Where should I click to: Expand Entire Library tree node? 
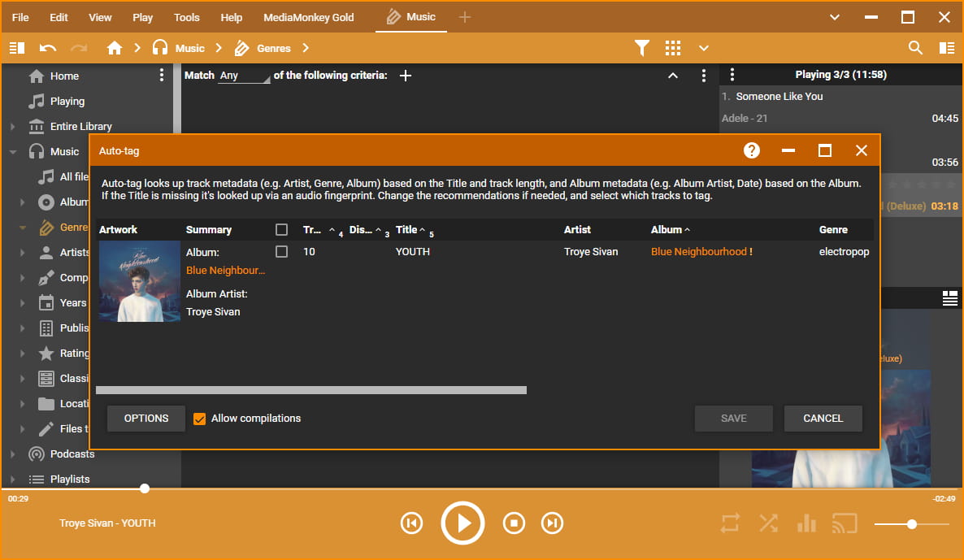coord(13,126)
